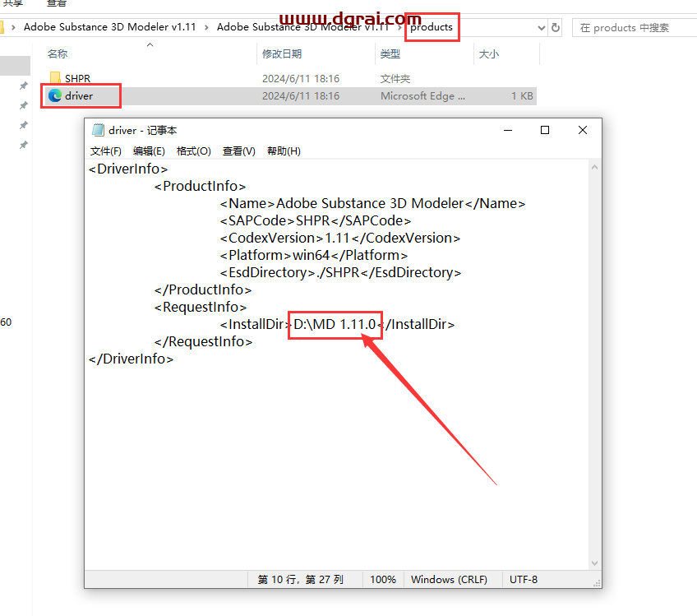Viewport: 697px width, 616px height.
Task: Click the third pin icon in the Explorer sidebar
Action: pyautogui.click(x=24, y=125)
